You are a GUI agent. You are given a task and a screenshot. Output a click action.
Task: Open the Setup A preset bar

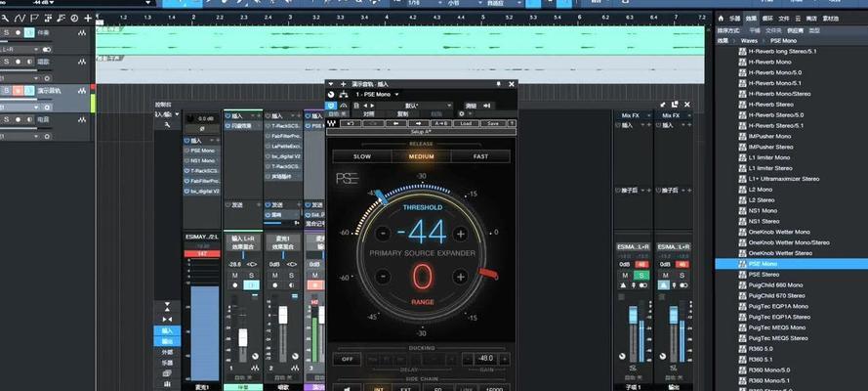421,132
